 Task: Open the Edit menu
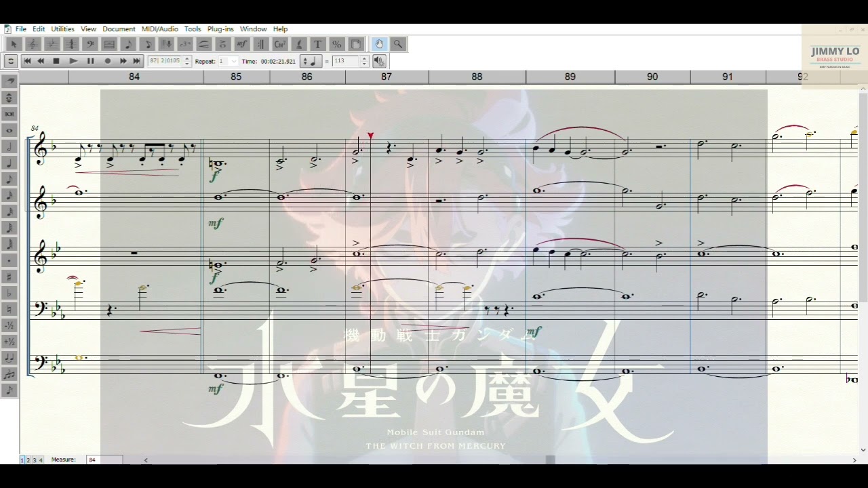click(x=39, y=29)
